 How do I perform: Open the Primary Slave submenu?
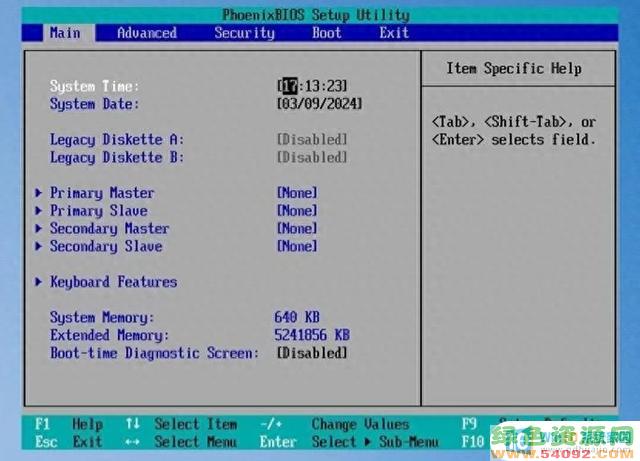tap(98, 211)
